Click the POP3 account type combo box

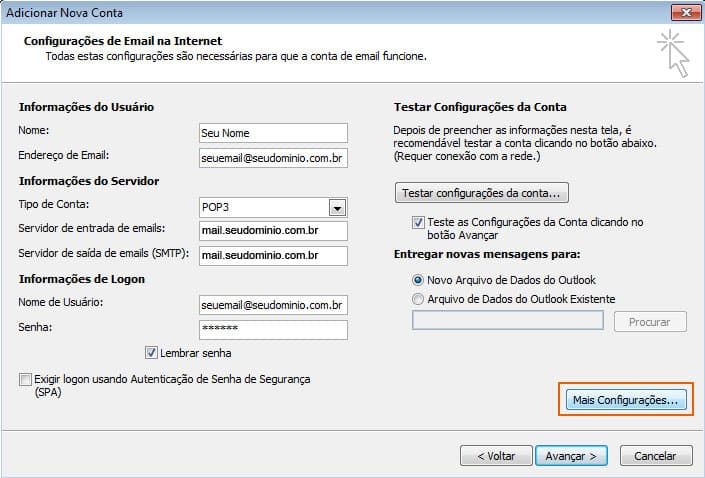click(x=263, y=207)
